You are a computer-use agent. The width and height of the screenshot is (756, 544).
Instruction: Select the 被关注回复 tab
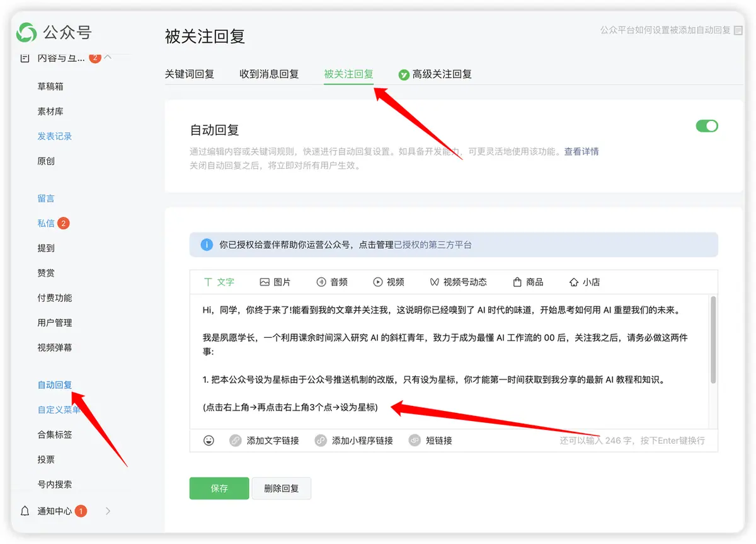point(348,74)
